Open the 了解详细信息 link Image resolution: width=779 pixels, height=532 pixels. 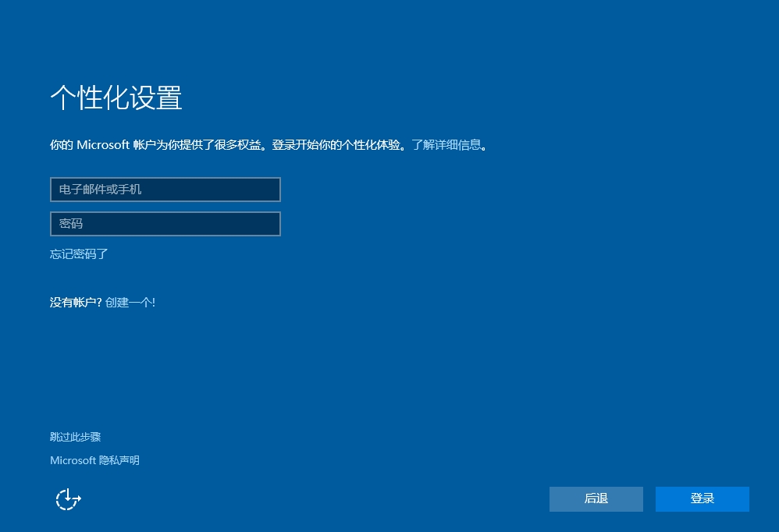tap(446, 145)
